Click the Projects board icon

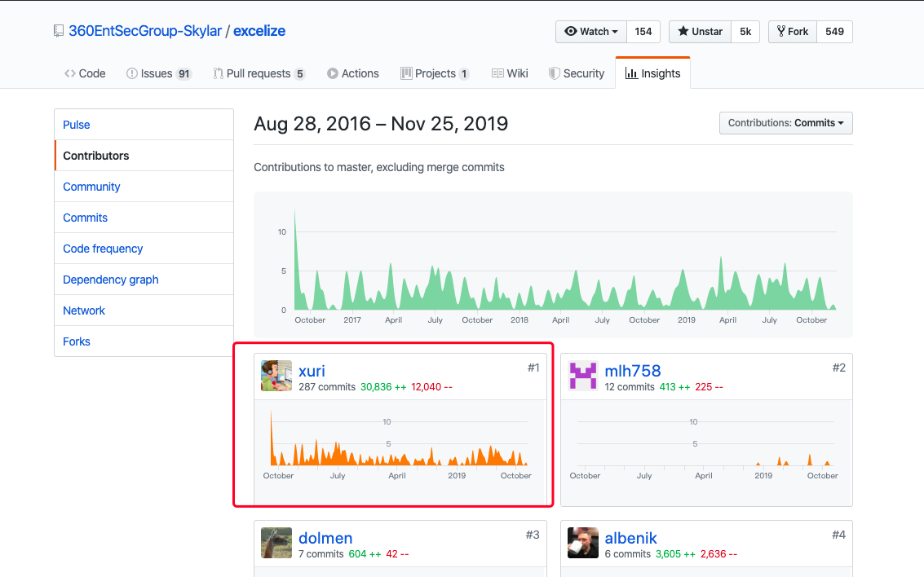[406, 73]
